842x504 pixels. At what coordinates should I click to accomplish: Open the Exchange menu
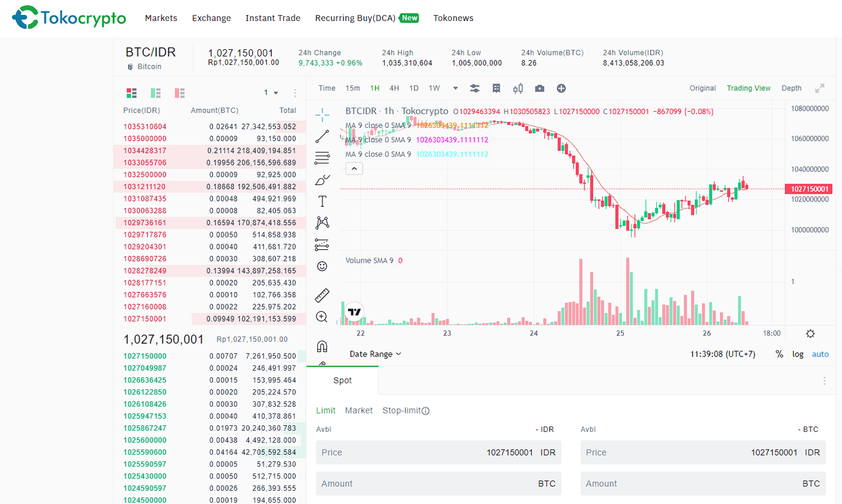pos(211,18)
